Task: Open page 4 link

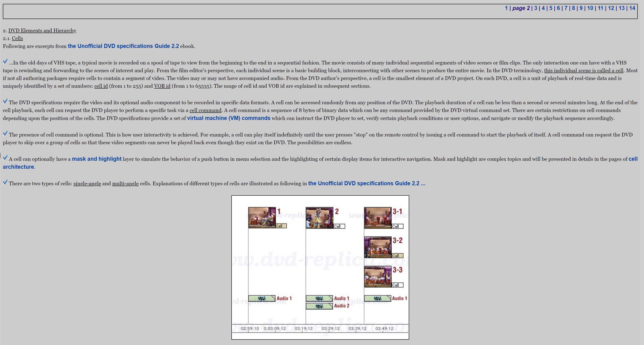Action: [543, 8]
